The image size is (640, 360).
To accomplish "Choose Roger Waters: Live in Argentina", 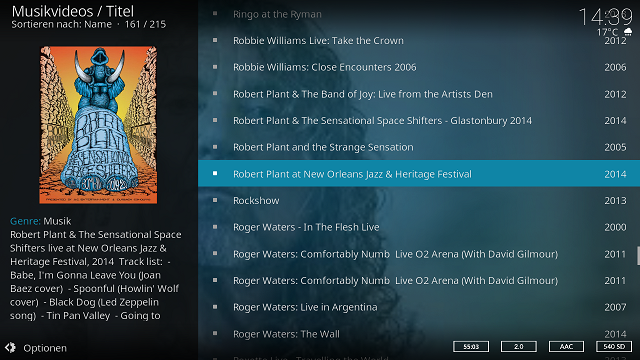I will click(419, 307).
